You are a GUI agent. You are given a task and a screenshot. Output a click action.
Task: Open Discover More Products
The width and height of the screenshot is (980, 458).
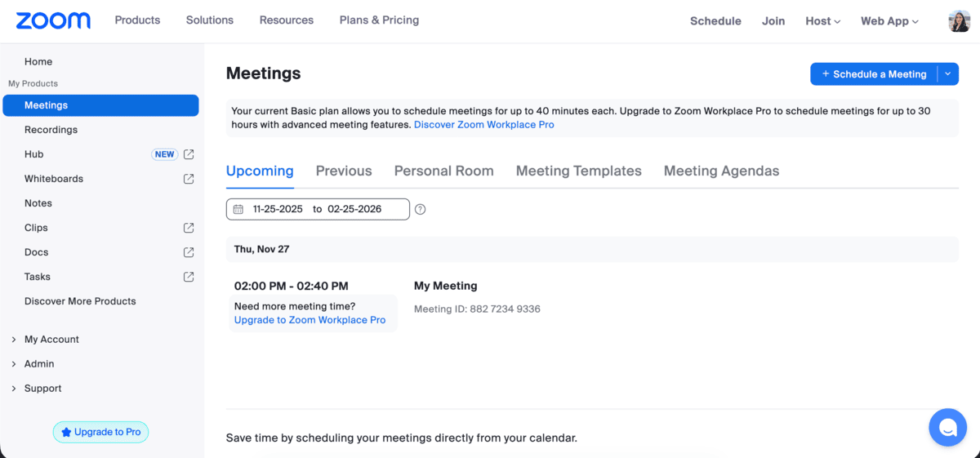point(80,301)
